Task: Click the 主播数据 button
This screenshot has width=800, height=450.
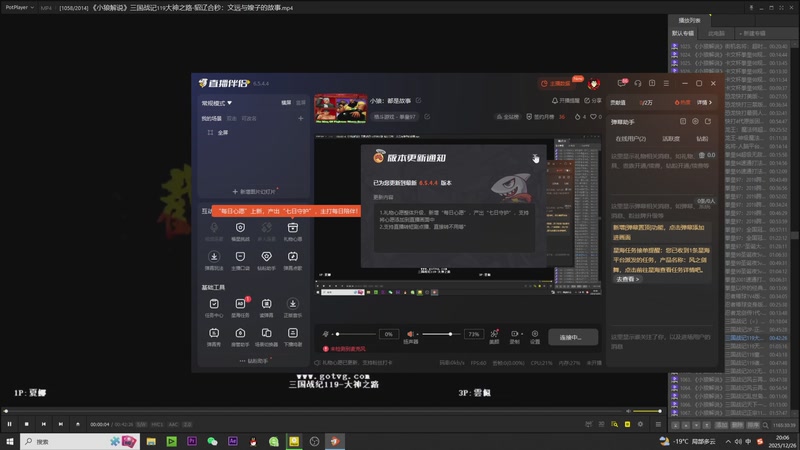Action: click(x=557, y=83)
